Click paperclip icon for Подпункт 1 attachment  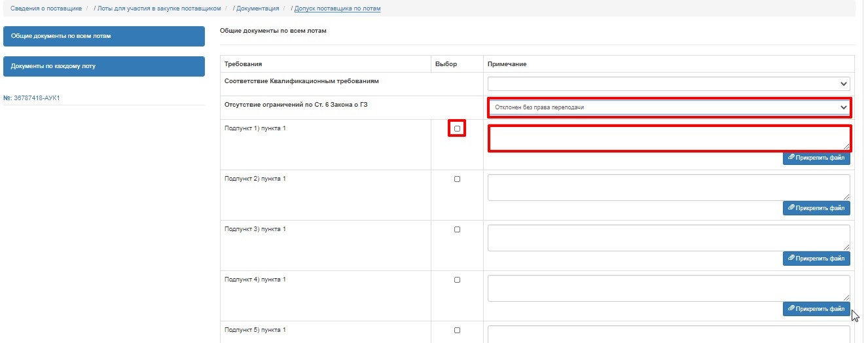pos(791,158)
